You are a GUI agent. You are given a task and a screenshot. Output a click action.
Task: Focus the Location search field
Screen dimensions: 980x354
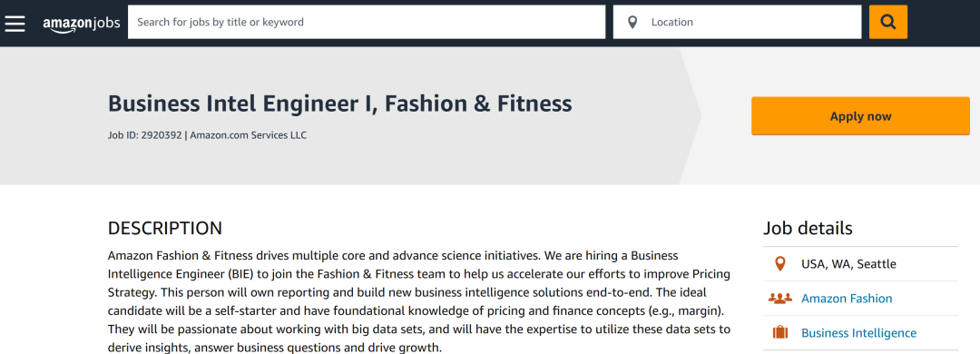click(738, 22)
